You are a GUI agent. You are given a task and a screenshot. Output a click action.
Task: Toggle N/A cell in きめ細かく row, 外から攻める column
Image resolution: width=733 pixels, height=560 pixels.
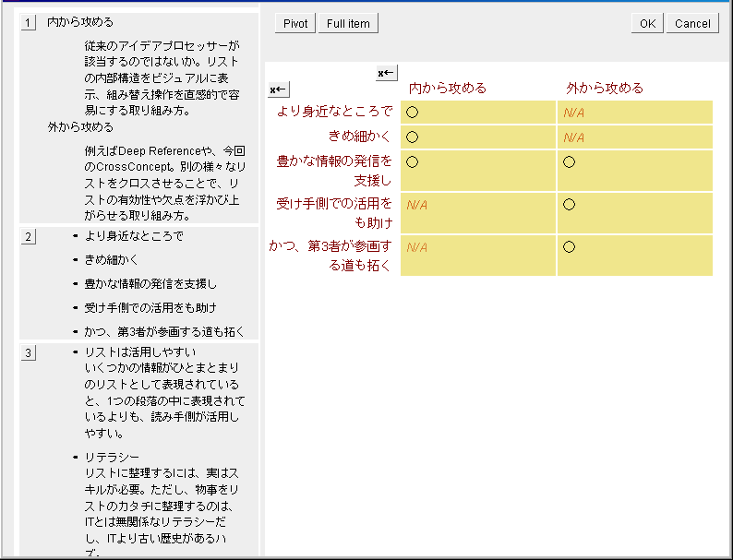point(574,137)
